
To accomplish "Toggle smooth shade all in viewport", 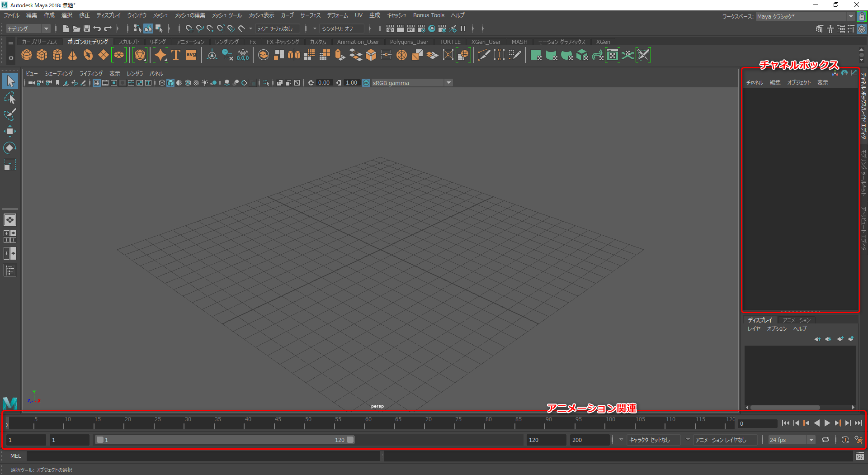I will click(x=170, y=83).
